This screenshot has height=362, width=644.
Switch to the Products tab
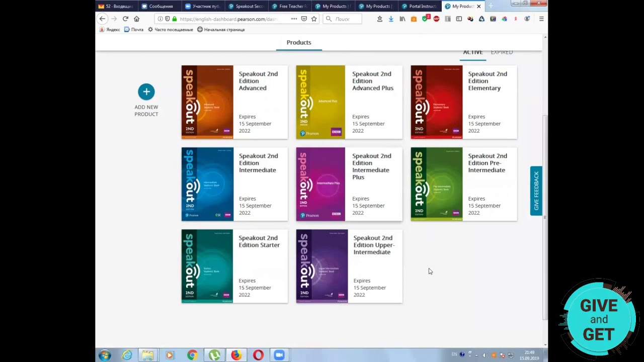[x=299, y=42]
